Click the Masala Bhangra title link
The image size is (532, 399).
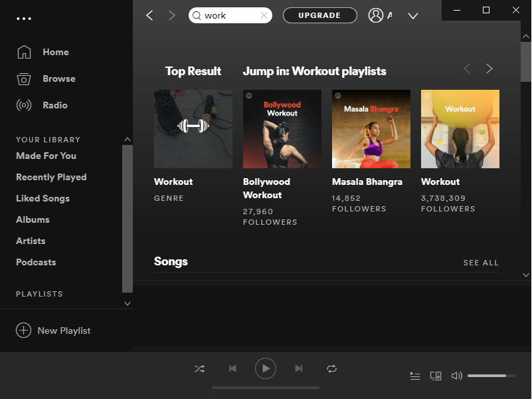point(367,182)
